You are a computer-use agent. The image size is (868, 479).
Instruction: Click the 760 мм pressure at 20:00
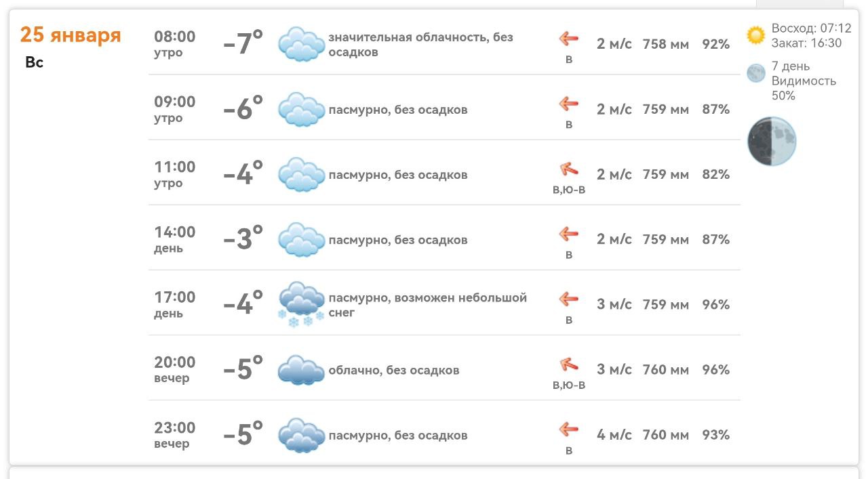click(x=656, y=370)
